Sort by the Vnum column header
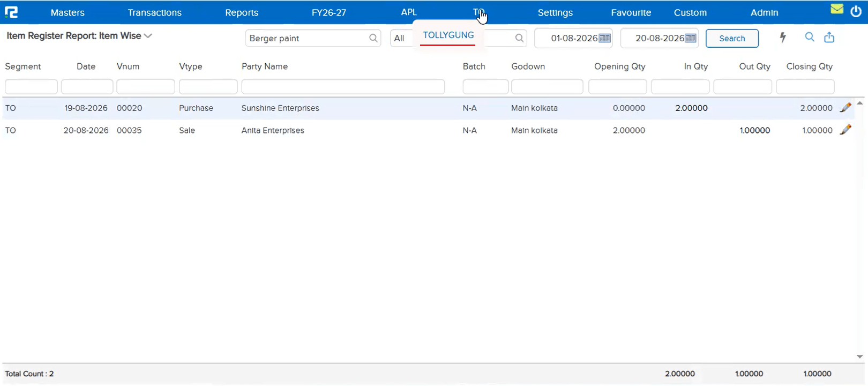The image size is (868, 386). click(128, 66)
